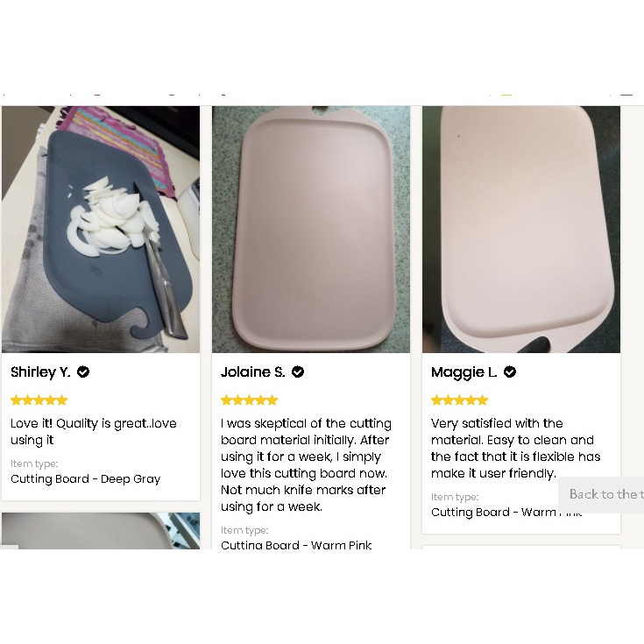Image resolution: width=644 pixels, height=644 pixels.
Task: Open gray cutting board photo with onions
Action: pos(101,230)
